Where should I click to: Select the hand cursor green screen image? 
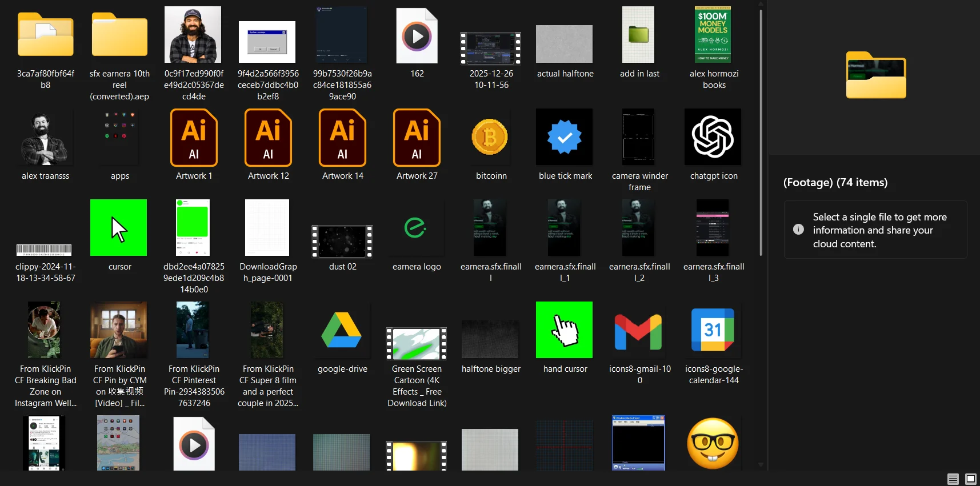[565, 331]
